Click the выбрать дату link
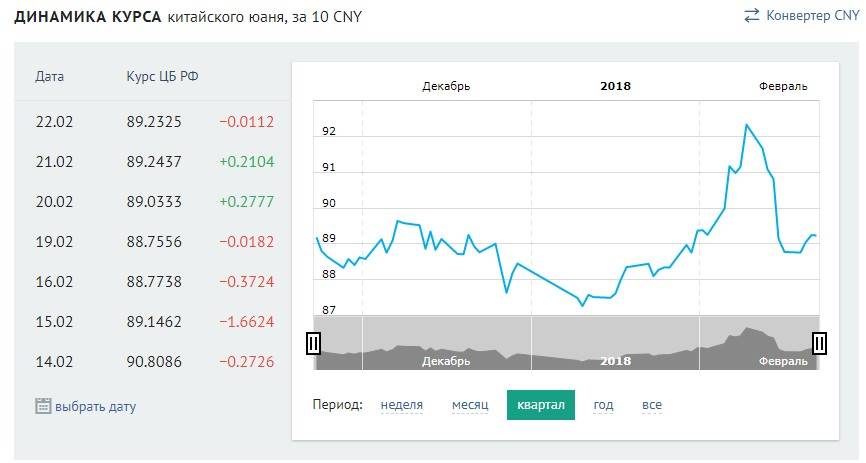 (95, 407)
